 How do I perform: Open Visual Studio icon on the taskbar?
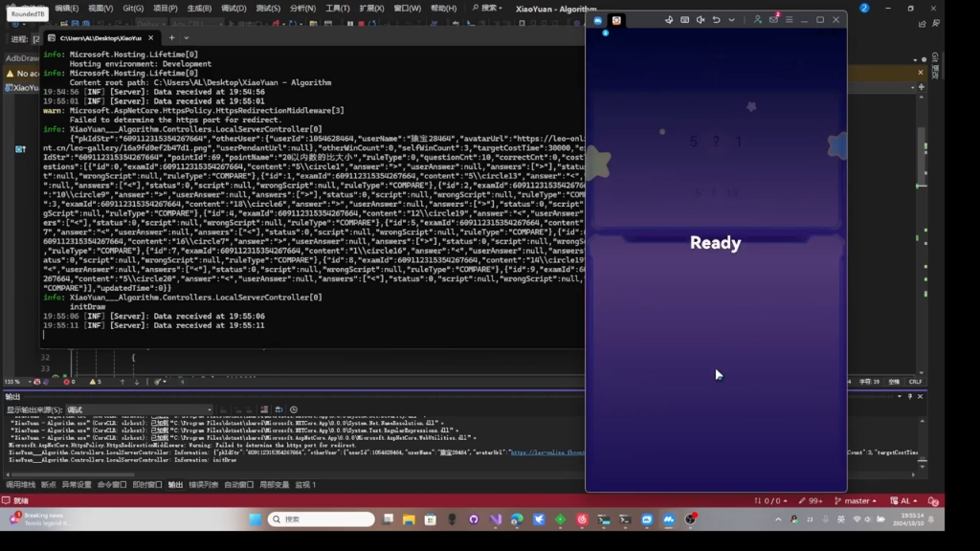(x=496, y=519)
